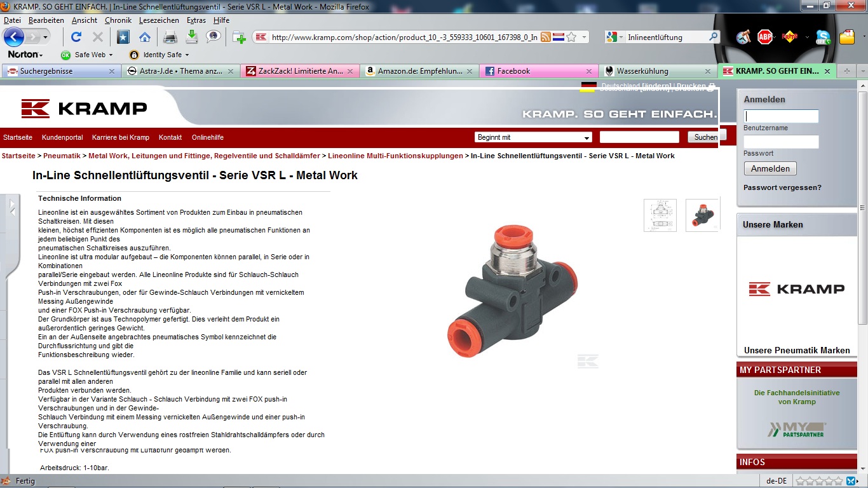This screenshot has height=488, width=868.
Task: Go to the browser home page
Action: (x=145, y=37)
